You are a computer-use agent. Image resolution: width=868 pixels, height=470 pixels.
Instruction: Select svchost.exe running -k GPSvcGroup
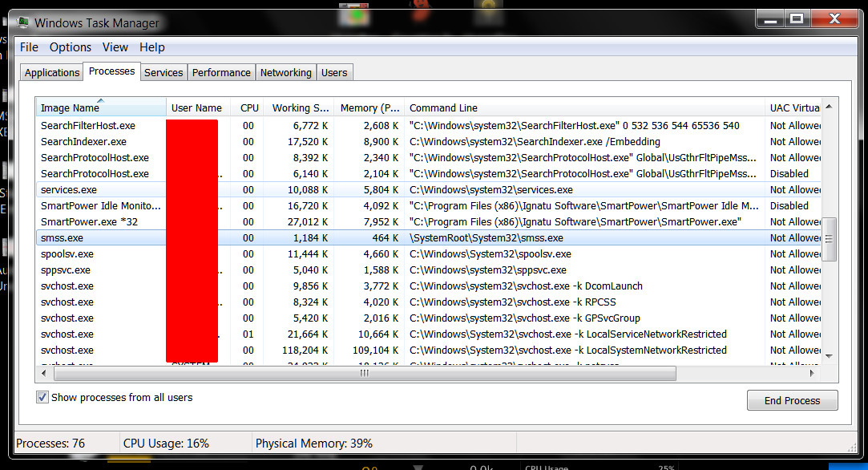click(429, 318)
